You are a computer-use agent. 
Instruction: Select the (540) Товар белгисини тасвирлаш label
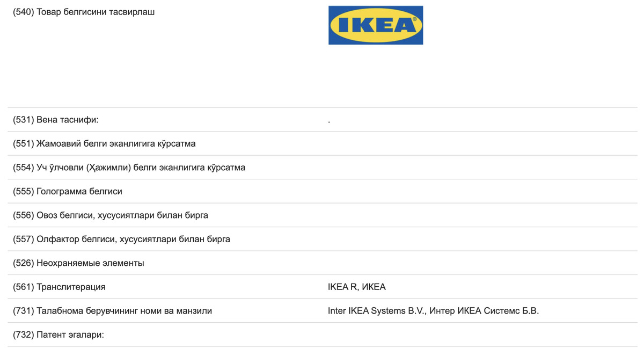coord(84,12)
